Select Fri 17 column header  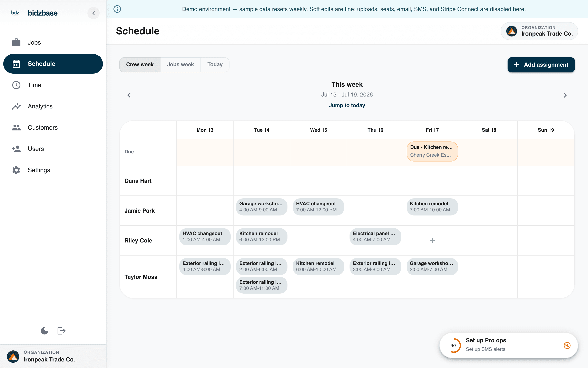point(432,130)
